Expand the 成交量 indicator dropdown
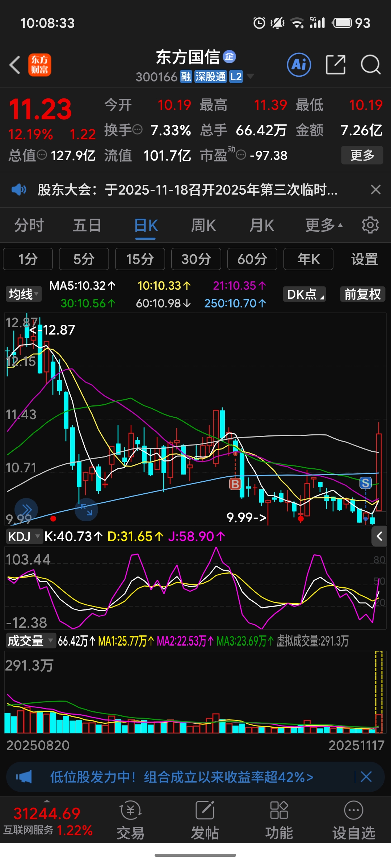The width and height of the screenshot is (391, 868). click(31, 641)
